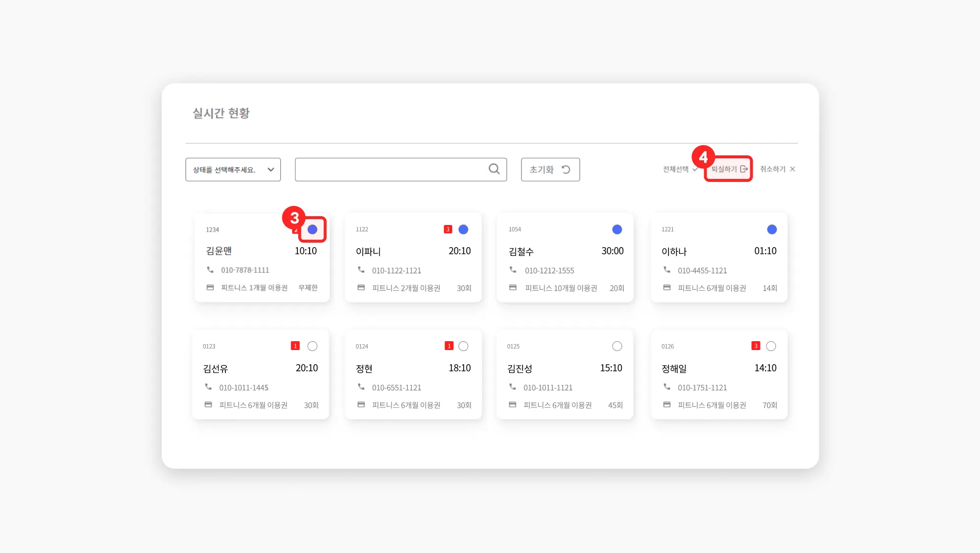Click the exit icon beside 퇴실하기

(744, 169)
